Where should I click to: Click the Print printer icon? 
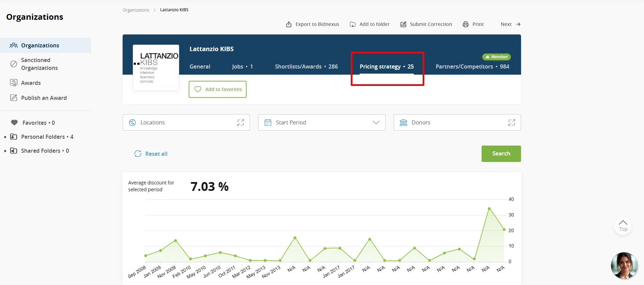pyautogui.click(x=466, y=24)
